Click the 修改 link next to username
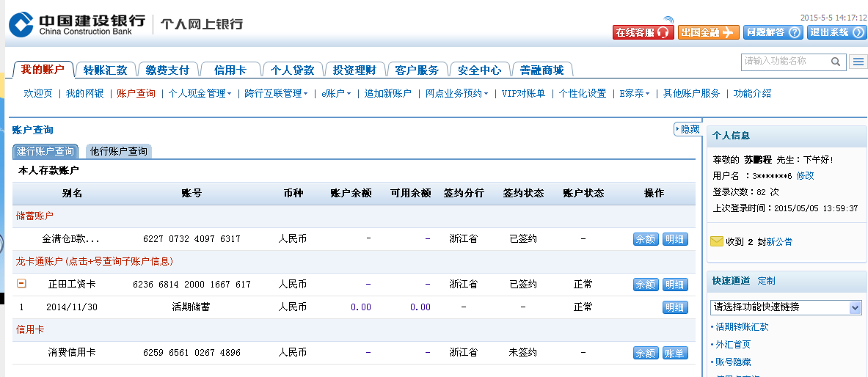Image resolution: width=868 pixels, height=377 pixels. (x=805, y=176)
